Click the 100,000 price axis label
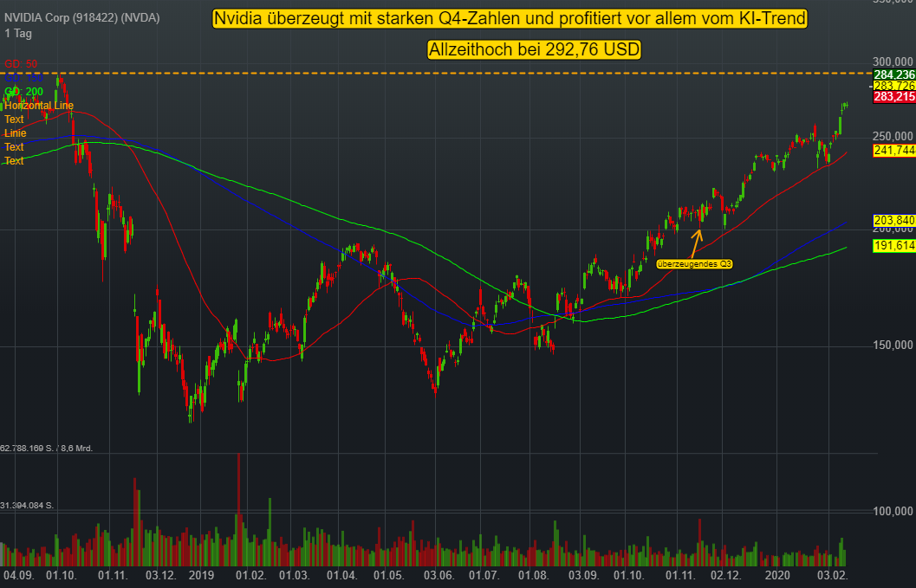Image resolution: width=916 pixels, height=588 pixels. 893,512
